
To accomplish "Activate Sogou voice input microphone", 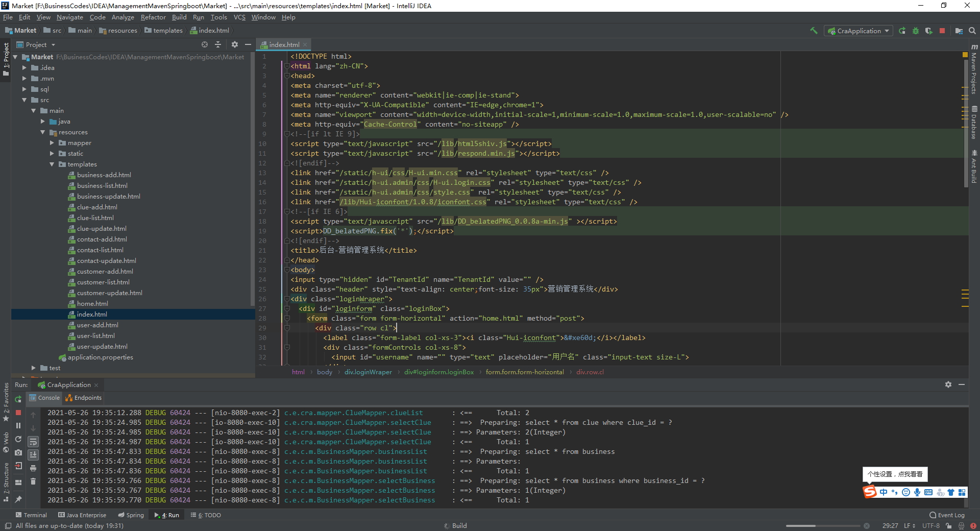I will 917,492.
